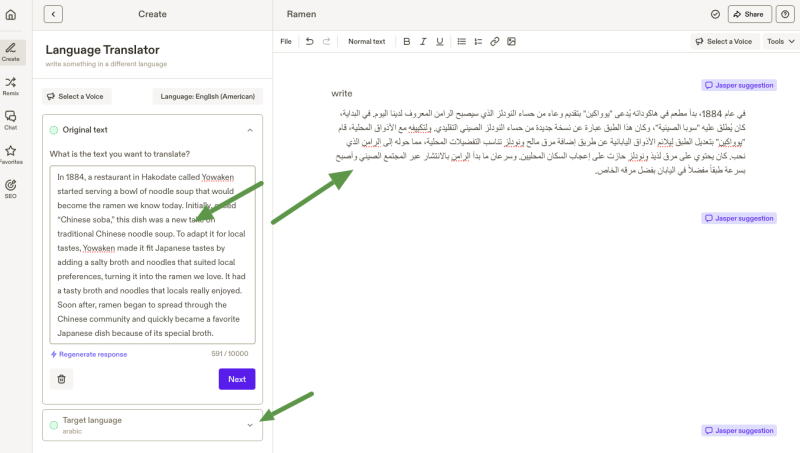Click Select a Voice in Language Translator panel

click(x=76, y=96)
